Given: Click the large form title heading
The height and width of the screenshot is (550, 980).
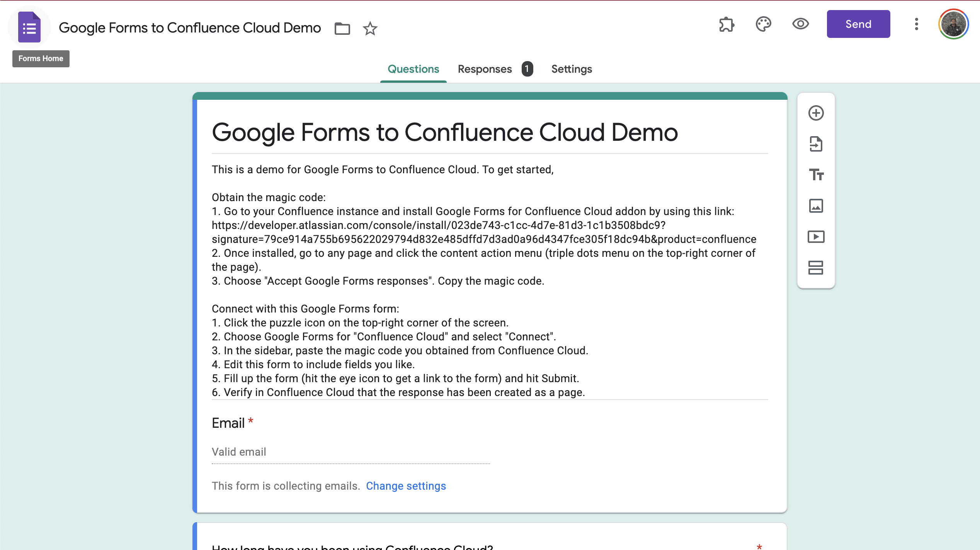Looking at the screenshot, I should pos(444,133).
